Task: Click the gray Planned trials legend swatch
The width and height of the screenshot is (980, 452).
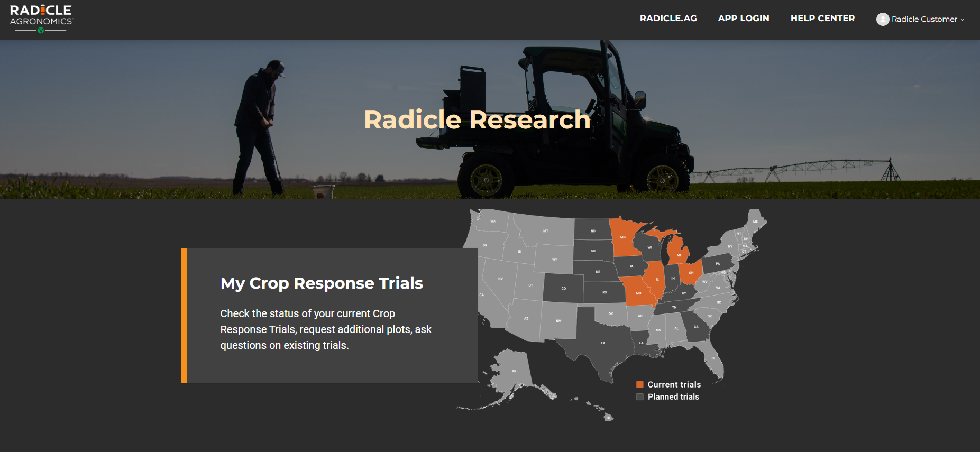Action: (x=640, y=396)
